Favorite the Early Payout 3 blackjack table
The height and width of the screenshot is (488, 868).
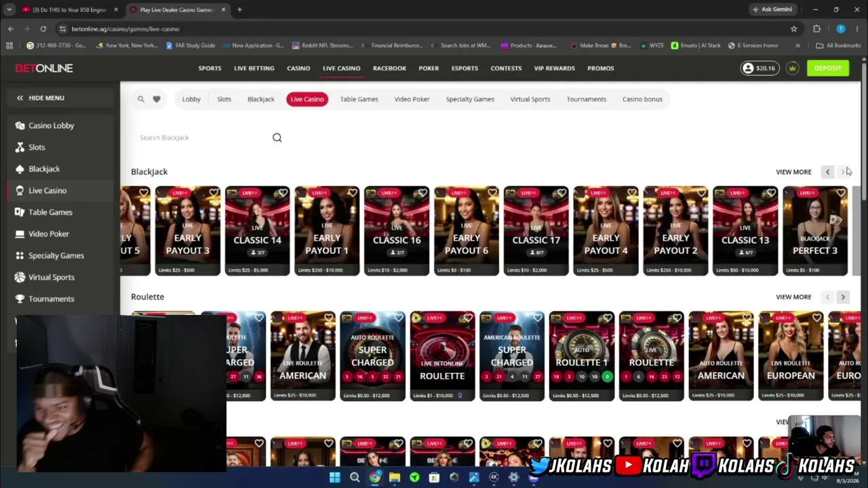tap(214, 193)
